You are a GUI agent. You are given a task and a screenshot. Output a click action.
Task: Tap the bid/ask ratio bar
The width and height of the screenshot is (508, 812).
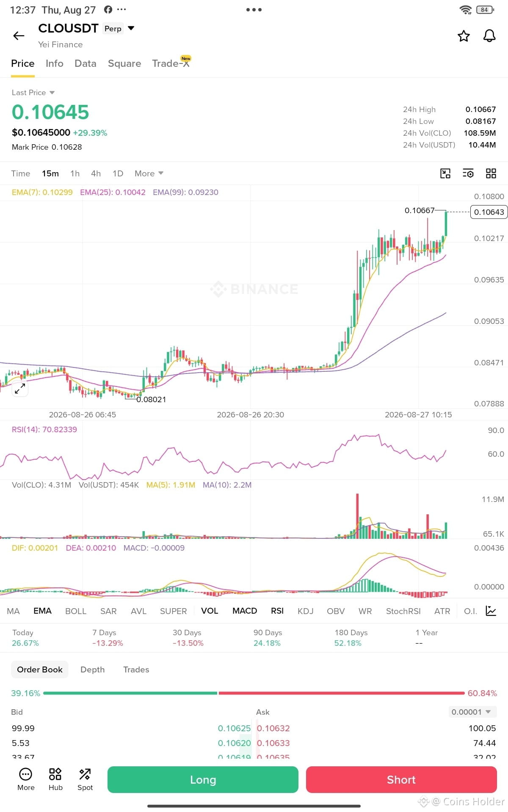254,693
